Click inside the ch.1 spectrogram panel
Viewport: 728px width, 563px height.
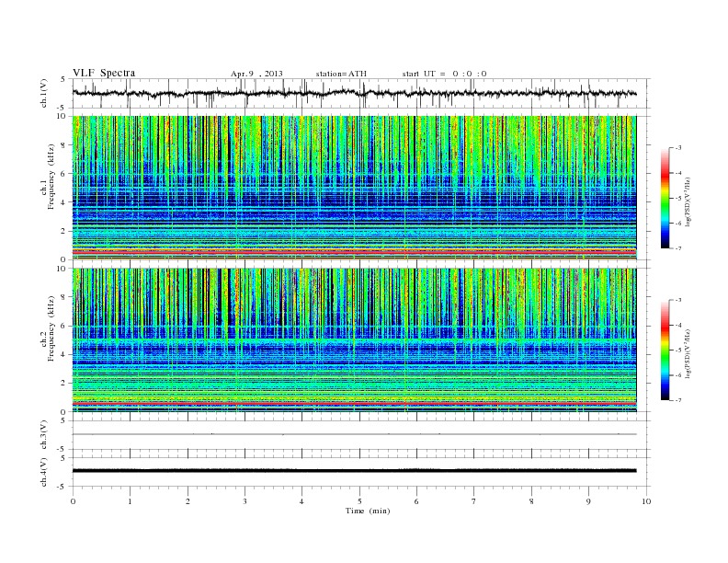click(354, 188)
